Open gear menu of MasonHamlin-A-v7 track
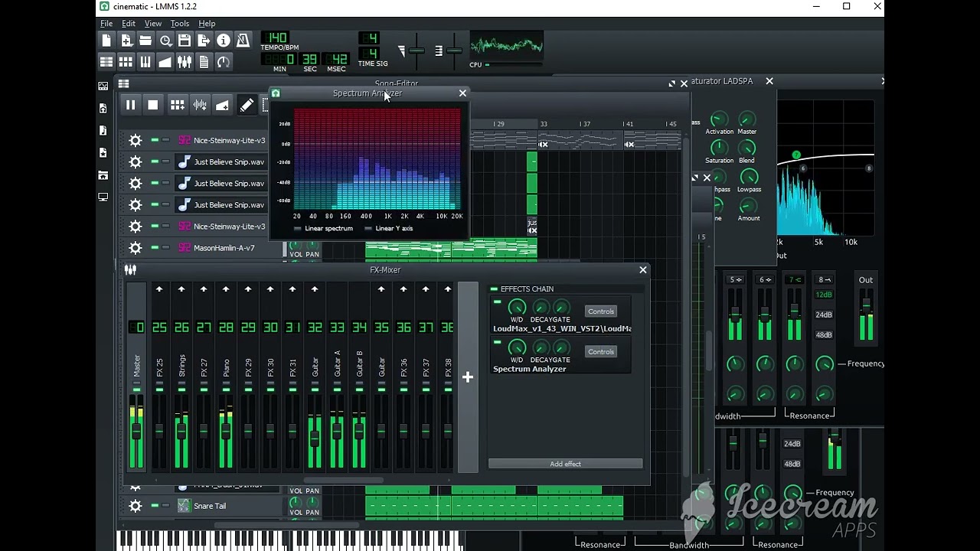Image resolution: width=980 pixels, height=551 pixels. [x=136, y=248]
